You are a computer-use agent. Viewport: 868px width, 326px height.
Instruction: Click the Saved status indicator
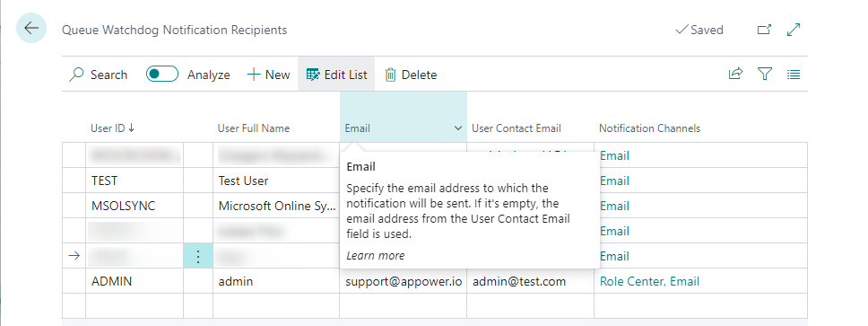point(699,30)
